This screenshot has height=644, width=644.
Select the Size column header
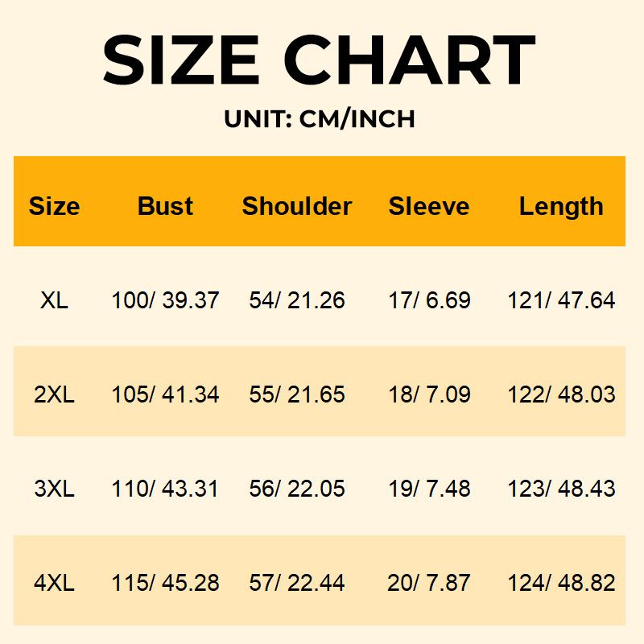(x=54, y=206)
